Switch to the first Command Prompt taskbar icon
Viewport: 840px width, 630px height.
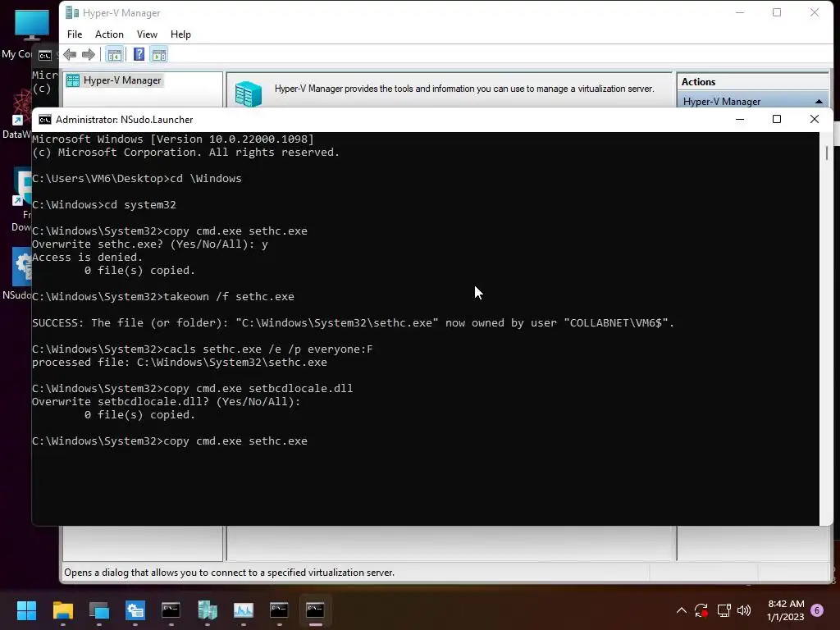coord(171,610)
